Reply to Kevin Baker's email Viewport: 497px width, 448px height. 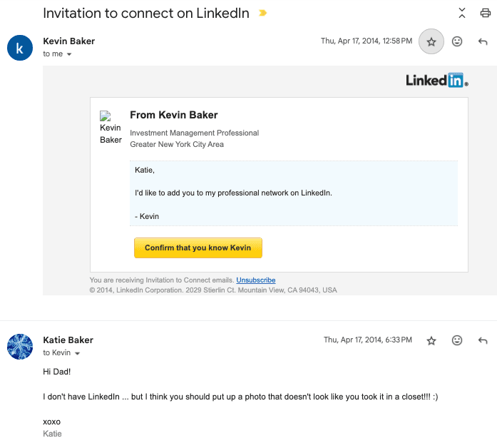(483, 42)
